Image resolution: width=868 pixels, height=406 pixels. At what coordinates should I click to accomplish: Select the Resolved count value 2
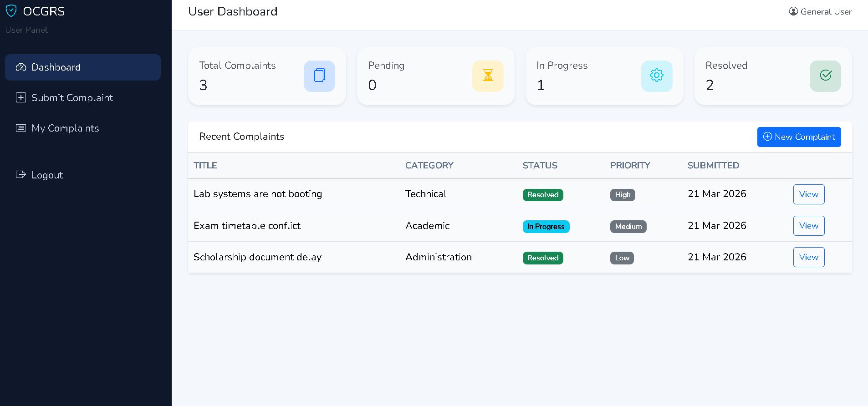coord(710,85)
